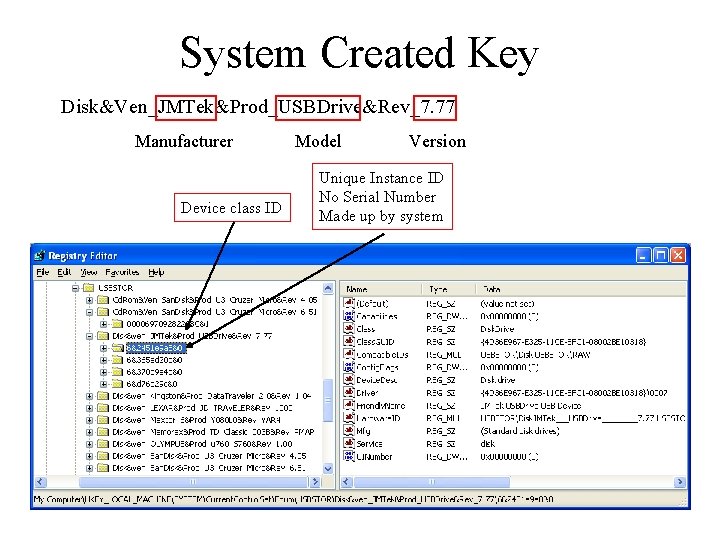Expand the CdRom SanDisk Cruzer Rev 4.05 key
This screenshot has width=720, height=540.
90,300
